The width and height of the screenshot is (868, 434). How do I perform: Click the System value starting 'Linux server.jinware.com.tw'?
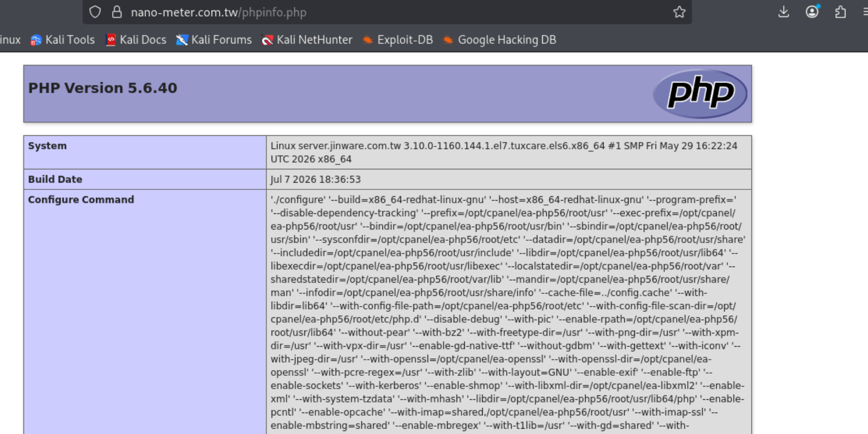[504, 152]
